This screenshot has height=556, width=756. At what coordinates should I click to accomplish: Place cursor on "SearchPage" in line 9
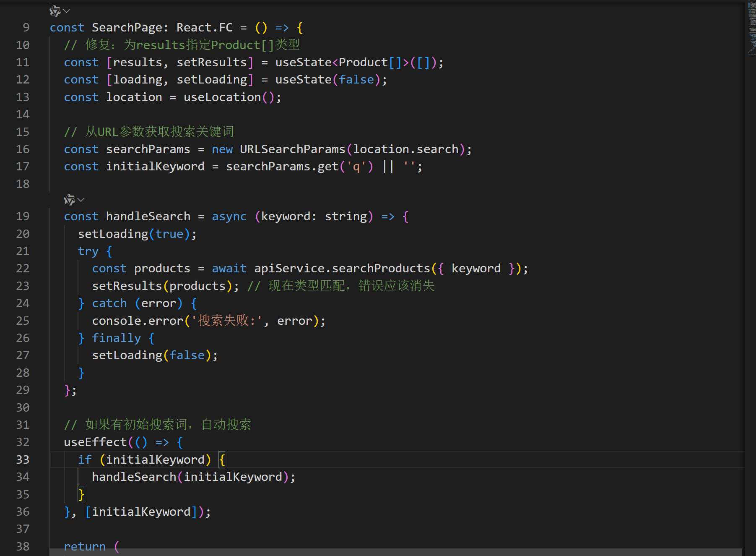127,28
